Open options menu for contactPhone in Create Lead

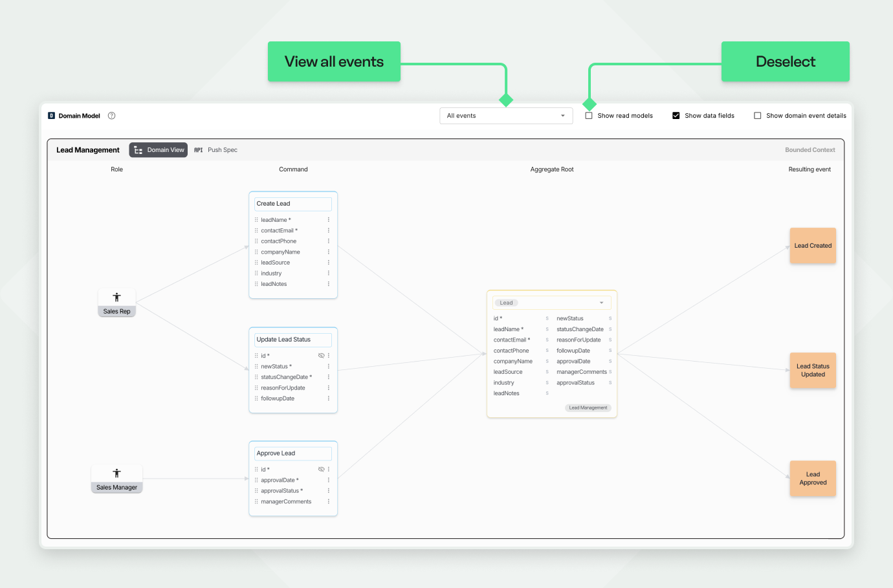coord(329,241)
